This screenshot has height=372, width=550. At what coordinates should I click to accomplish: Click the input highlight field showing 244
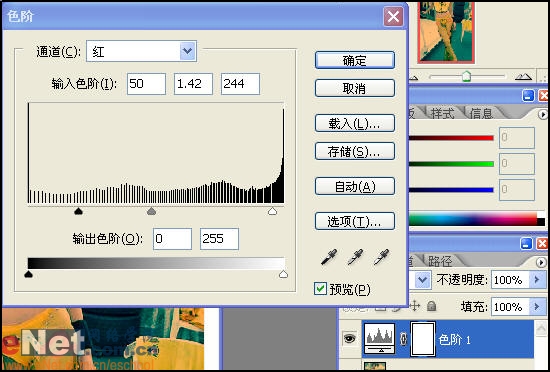(x=240, y=84)
